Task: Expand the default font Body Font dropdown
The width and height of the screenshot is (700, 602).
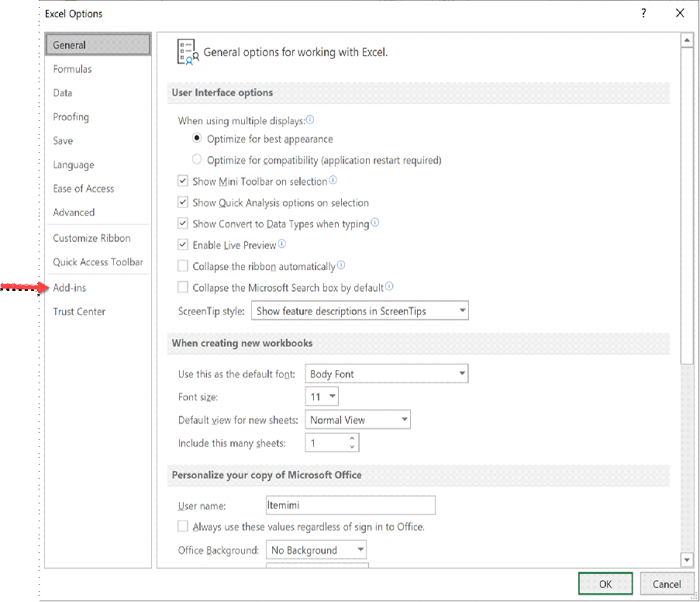Action: 387,374
